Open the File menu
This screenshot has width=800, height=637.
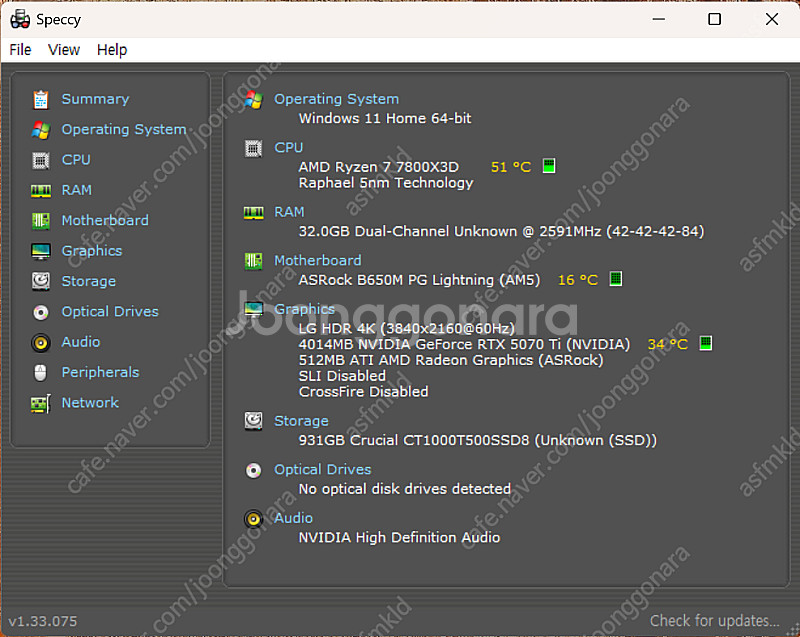tap(20, 50)
